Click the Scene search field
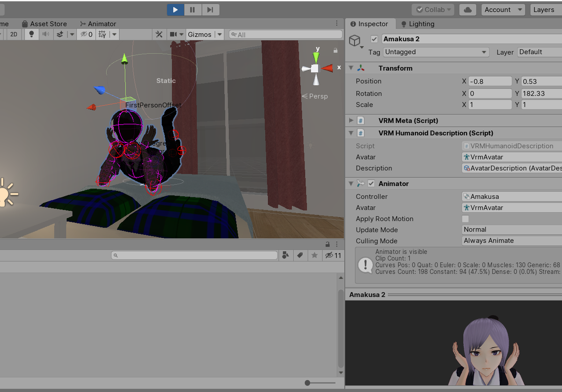The height and width of the screenshot is (392, 562). [285, 34]
